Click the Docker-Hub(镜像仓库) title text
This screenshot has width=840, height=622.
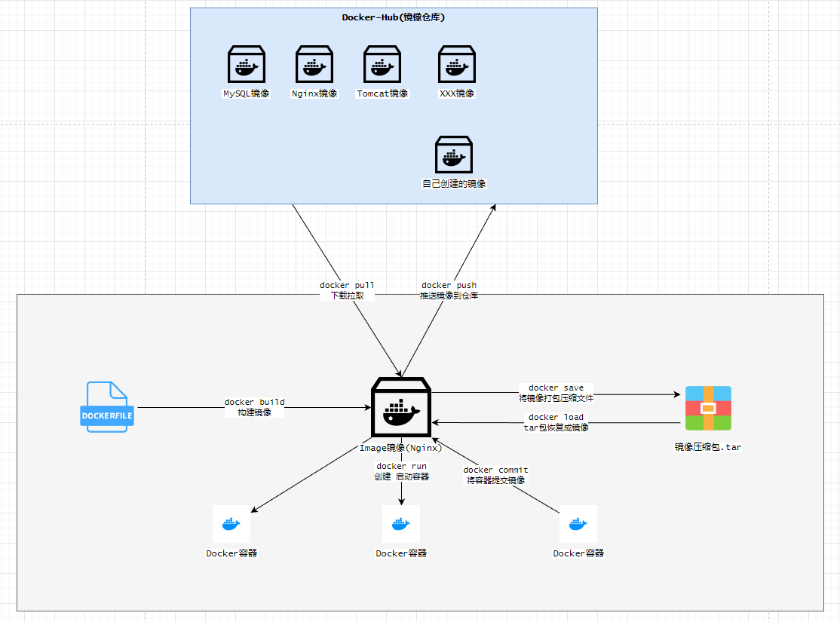(394, 17)
